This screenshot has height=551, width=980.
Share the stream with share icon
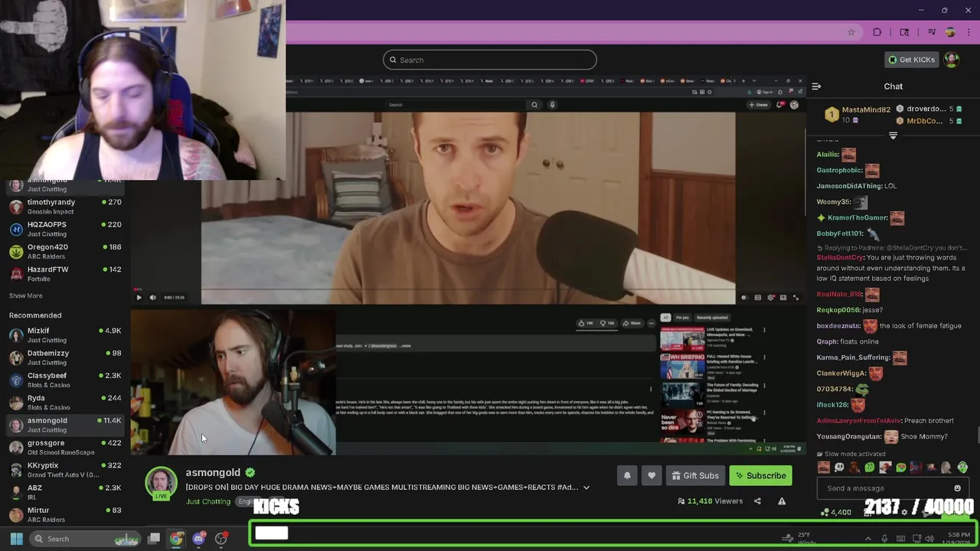[757, 501]
